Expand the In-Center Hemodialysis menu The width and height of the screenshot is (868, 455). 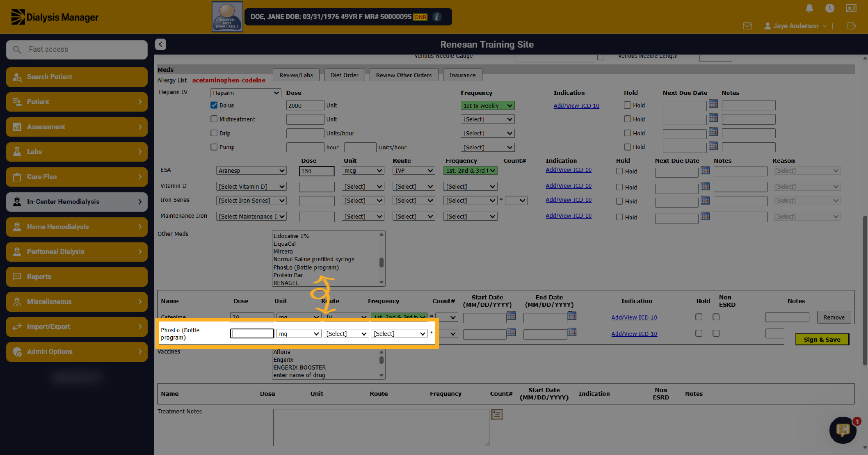tap(77, 202)
